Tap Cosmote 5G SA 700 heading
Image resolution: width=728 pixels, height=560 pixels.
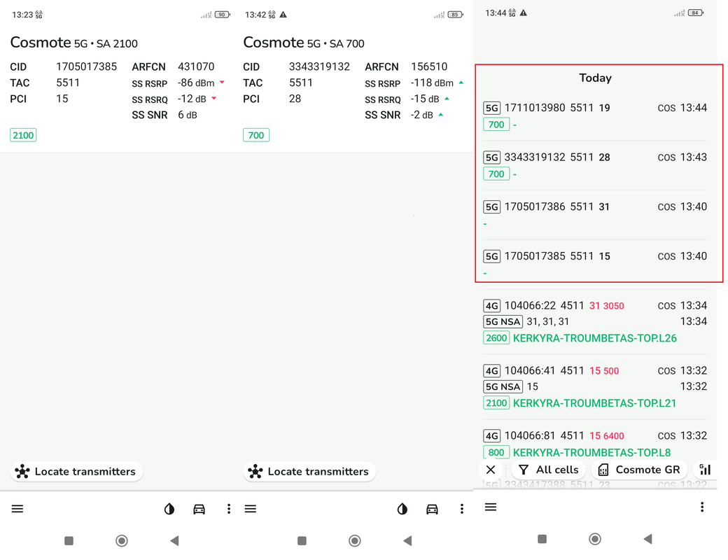point(304,43)
